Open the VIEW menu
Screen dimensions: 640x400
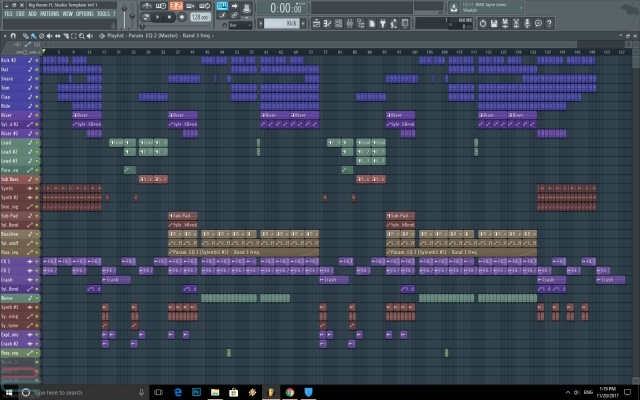pyautogui.click(x=67, y=14)
